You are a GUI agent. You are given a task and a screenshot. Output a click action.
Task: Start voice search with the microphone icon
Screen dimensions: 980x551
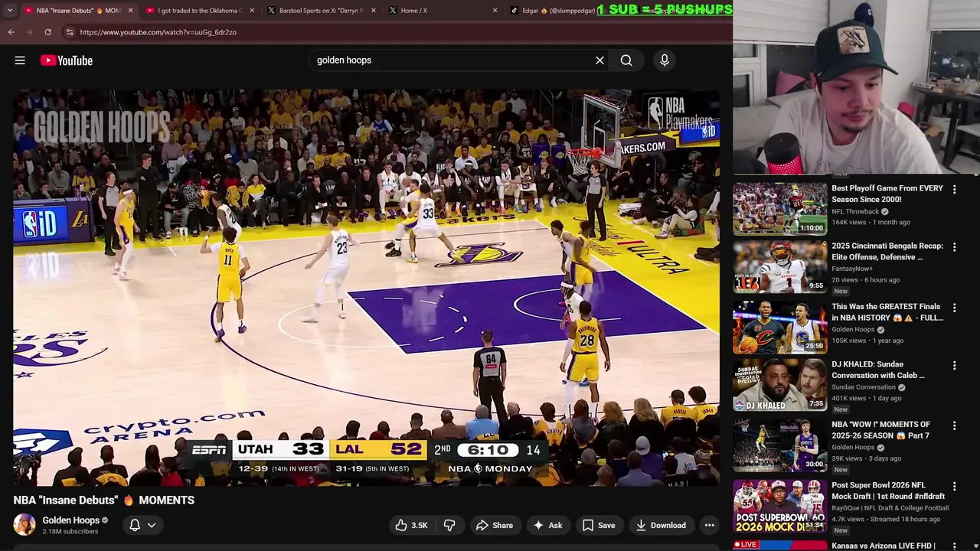pos(665,60)
